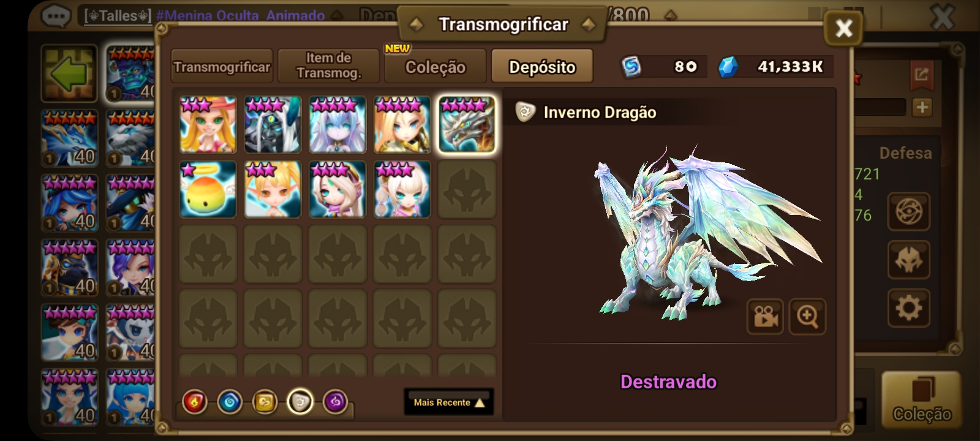Image resolution: width=980 pixels, height=441 pixels.
Task: Toggle the wind element filter
Action: coord(265,402)
